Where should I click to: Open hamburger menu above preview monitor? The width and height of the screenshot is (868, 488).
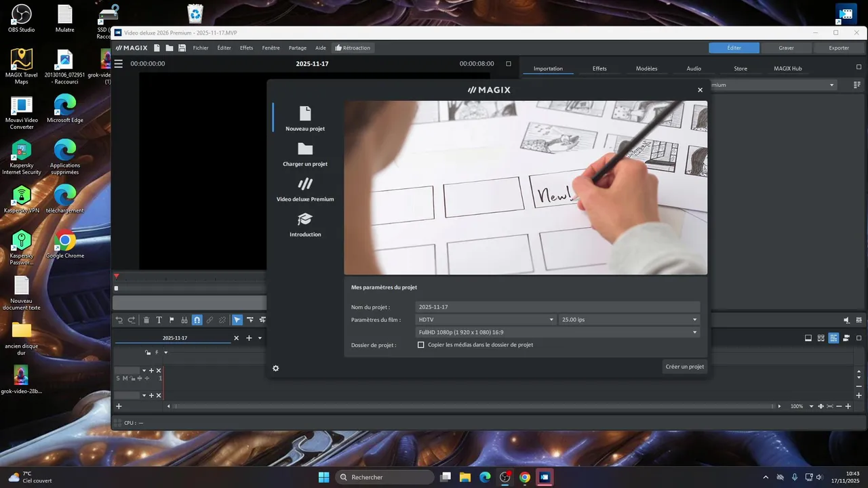(x=119, y=64)
